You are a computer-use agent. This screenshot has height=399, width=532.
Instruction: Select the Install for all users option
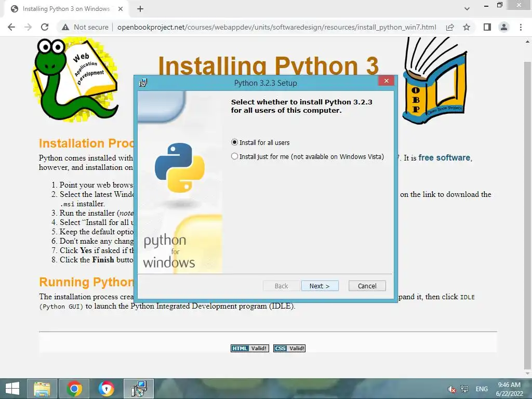pyautogui.click(x=260, y=142)
